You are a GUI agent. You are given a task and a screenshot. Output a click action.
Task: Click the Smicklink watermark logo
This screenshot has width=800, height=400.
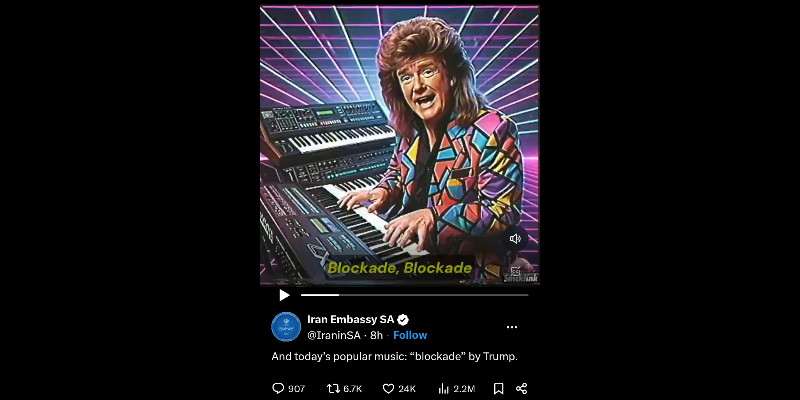coord(520,274)
